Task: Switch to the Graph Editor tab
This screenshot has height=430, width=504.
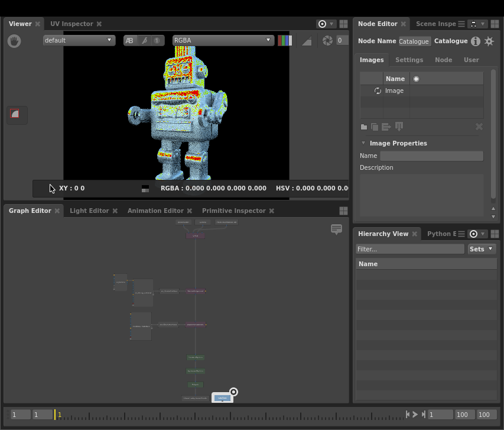Action: [x=30, y=211]
